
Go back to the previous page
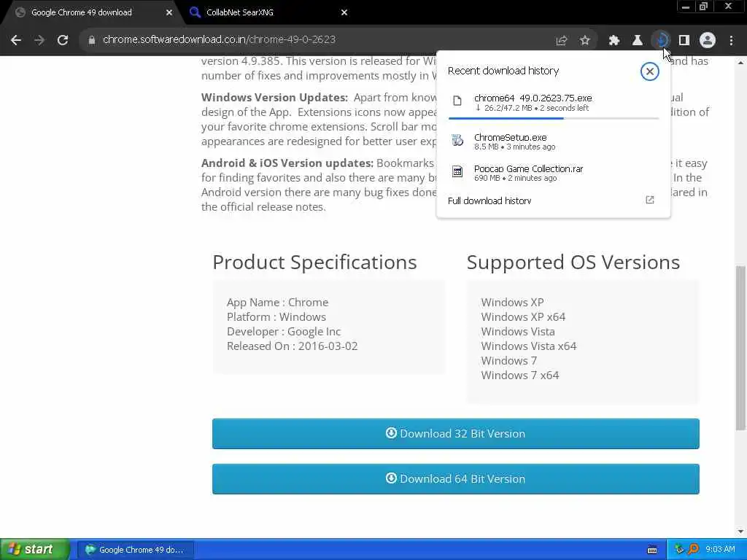click(16, 40)
